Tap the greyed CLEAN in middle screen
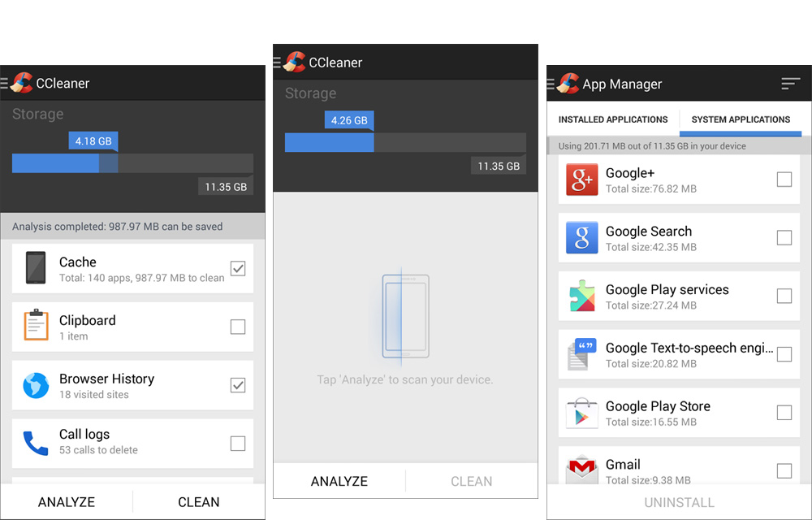Screen dimensions: 812x520 (471, 481)
